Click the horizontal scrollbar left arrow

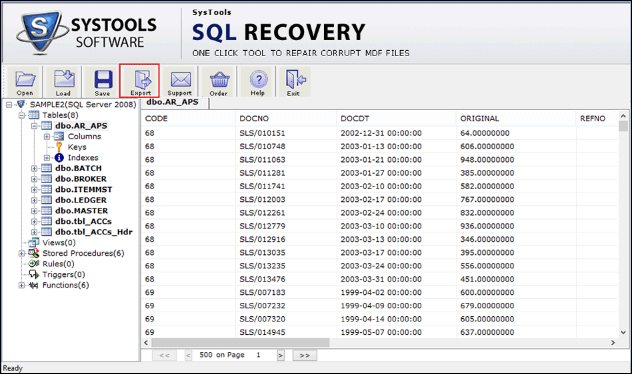146,343
